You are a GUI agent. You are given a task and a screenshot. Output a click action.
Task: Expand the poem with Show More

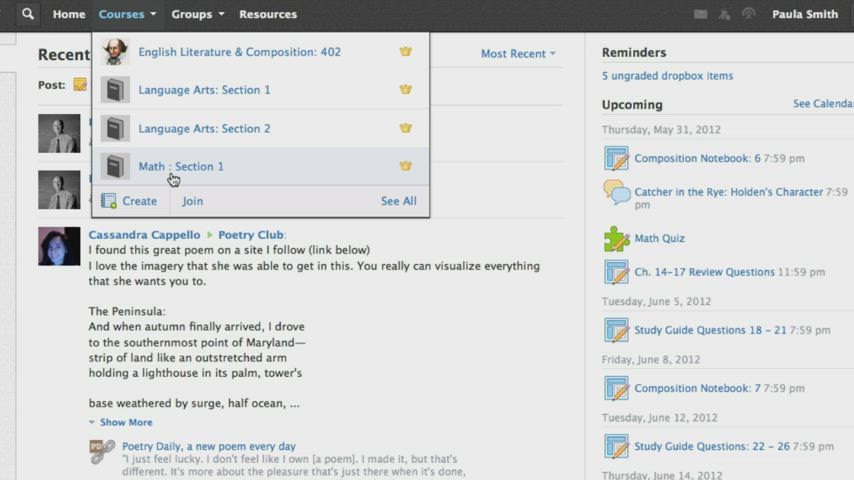125,423
